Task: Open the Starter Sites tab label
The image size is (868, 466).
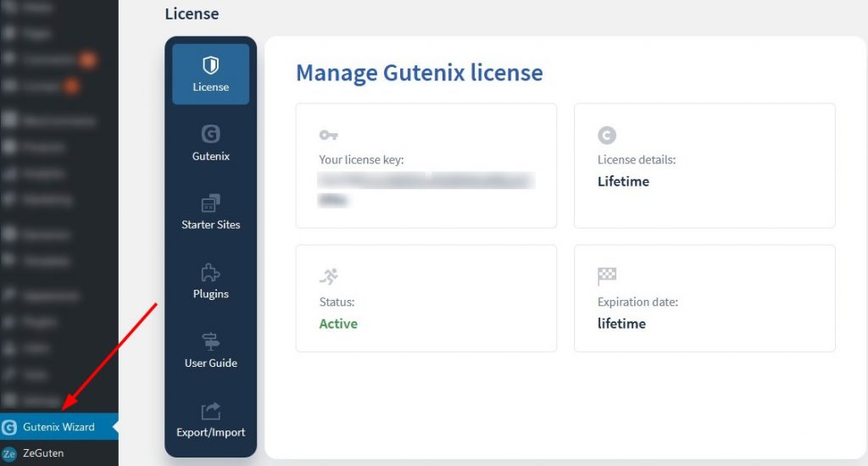Action: [210, 225]
